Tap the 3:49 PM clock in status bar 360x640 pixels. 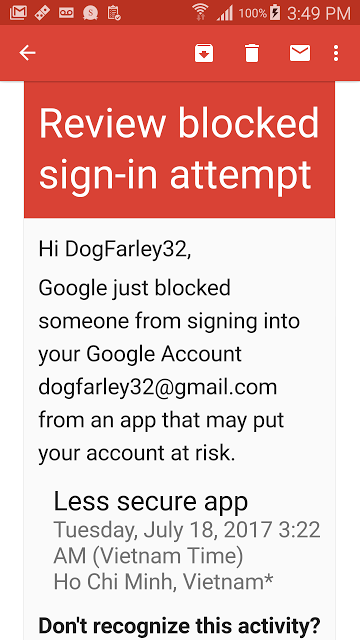coord(319,13)
